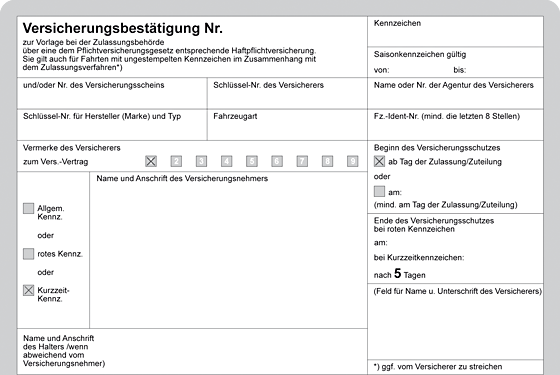This screenshot has height=375, width=560.
Task: Click 'Saisonkennzeichen gültig' label
Action: (420, 54)
